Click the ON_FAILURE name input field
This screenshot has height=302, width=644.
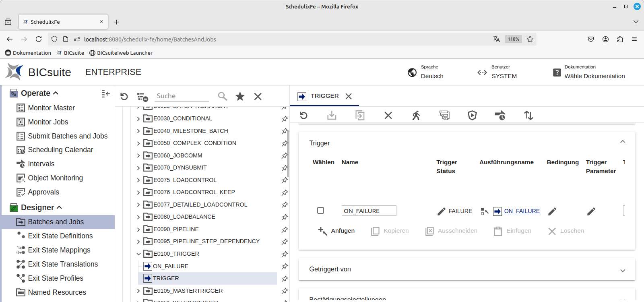(x=369, y=211)
